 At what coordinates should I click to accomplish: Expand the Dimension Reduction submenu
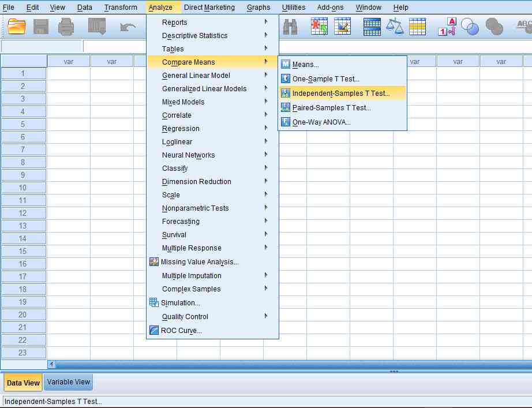pos(213,181)
